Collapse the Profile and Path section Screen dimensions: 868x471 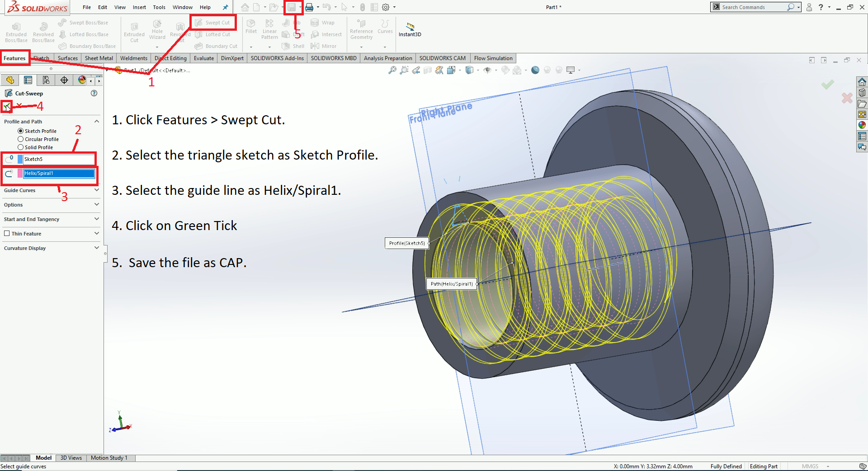pyautogui.click(x=97, y=122)
